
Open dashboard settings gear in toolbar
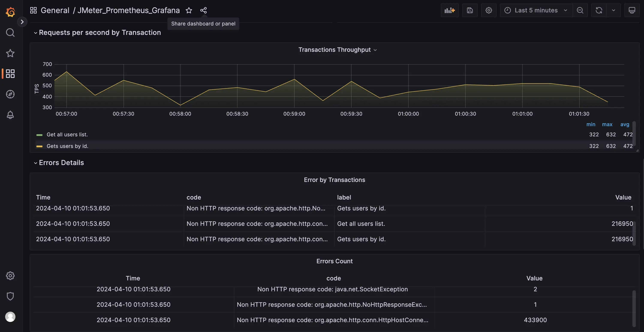tap(489, 10)
